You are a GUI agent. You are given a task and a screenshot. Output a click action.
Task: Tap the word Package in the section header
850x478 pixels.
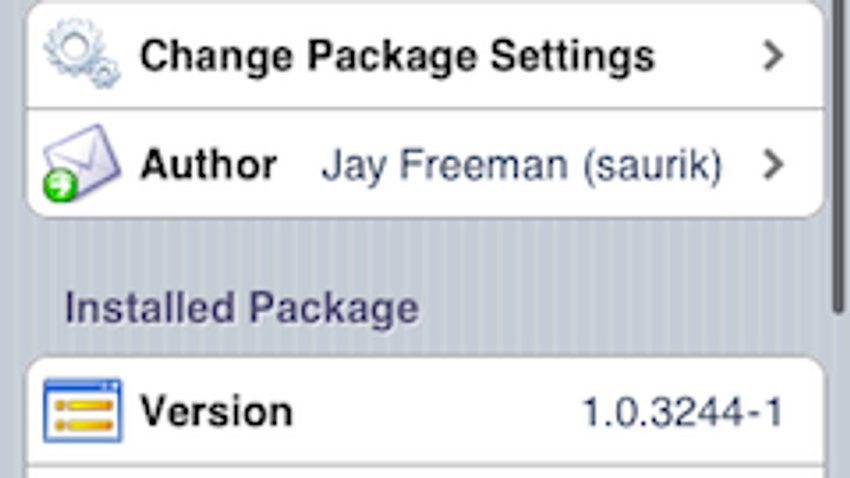coord(334,309)
